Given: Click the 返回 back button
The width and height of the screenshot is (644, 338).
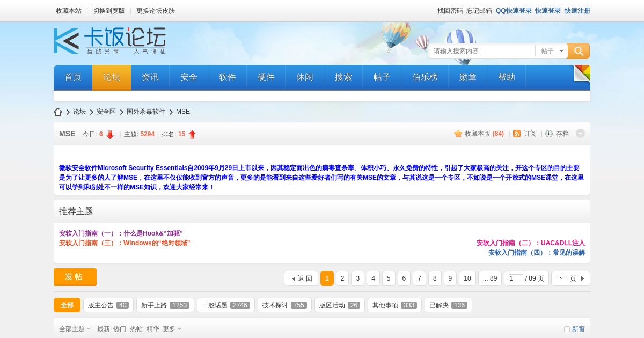Looking at the screenshot, I should (x=301, y=278).
